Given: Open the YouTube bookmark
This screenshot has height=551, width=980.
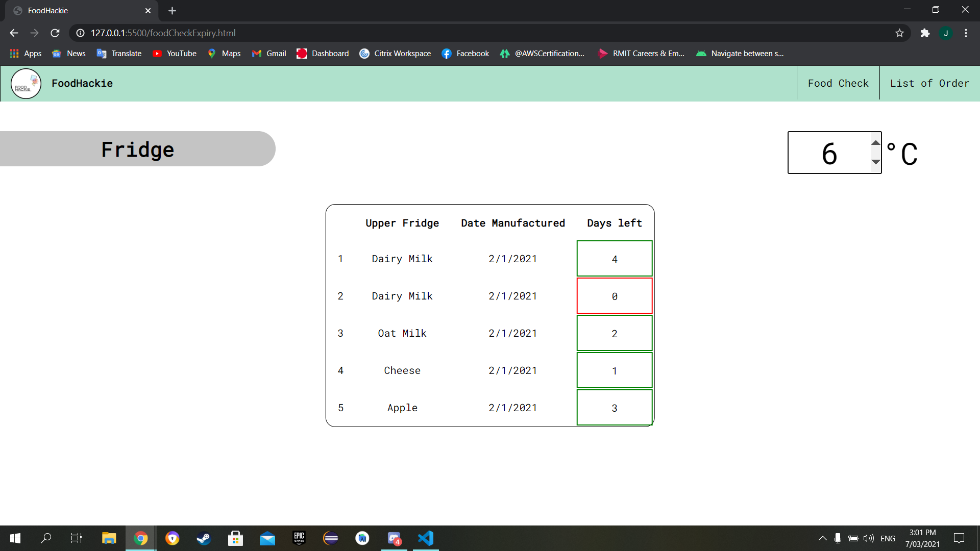Looking at the screenshot, I should [x=175, y=54].
